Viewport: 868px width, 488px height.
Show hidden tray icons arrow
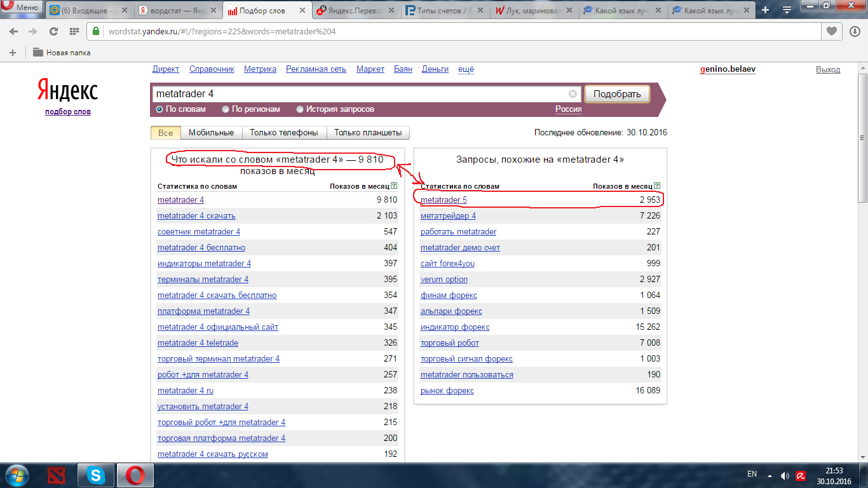click(x=770, y=475)
